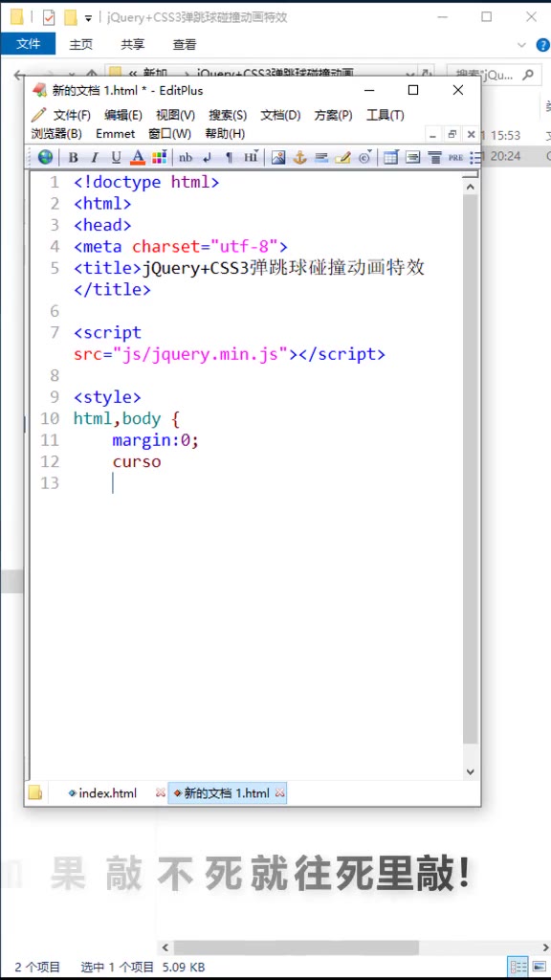The width and height of the screenshot is (551, 980).
Task: Insert an anchor using the anchor icon
Action: pyautogui.click(x=299, y=158)
